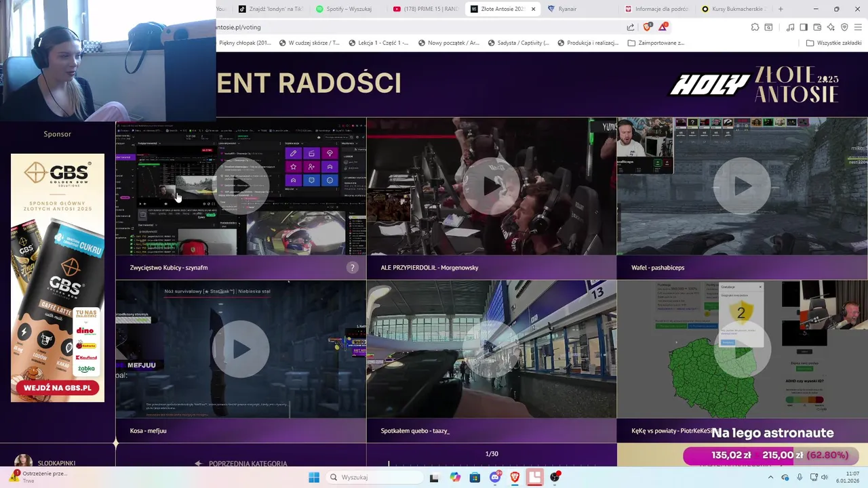Open the Ostrzeżenie weather widget

point(37,476)
